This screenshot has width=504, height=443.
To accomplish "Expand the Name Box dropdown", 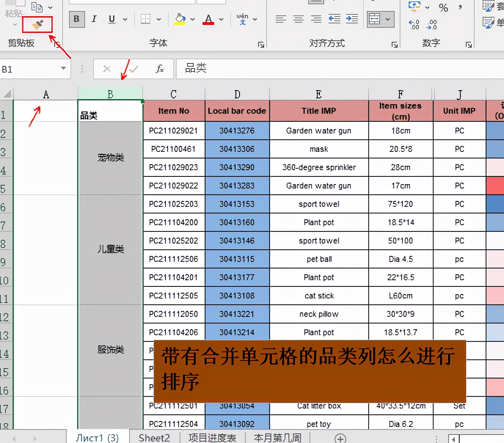I will [x=62, y=69].
